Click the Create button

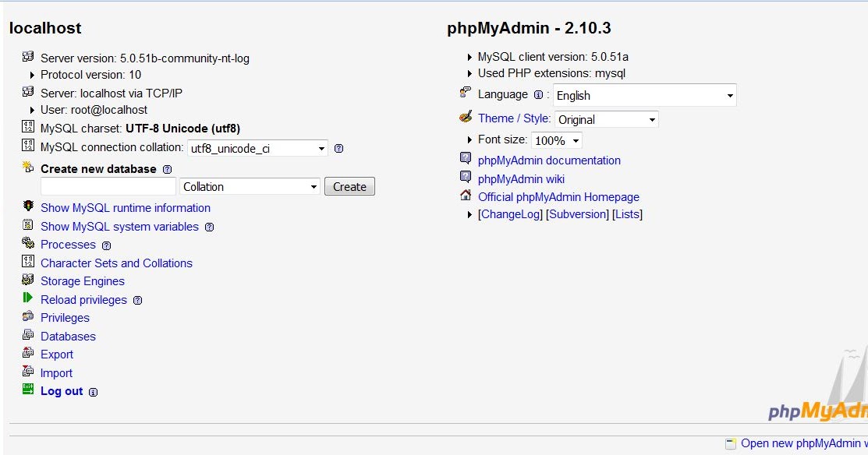pos(349,187)
